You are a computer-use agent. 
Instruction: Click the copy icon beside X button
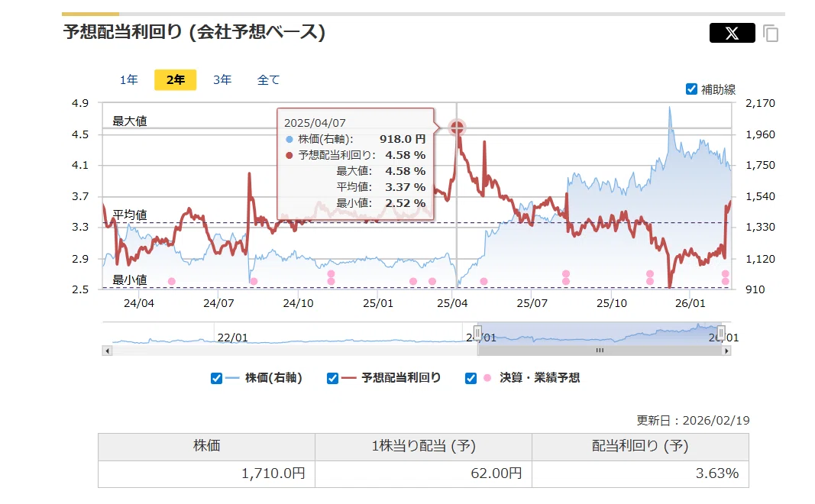pyautogui.click(x=771, y=34)
